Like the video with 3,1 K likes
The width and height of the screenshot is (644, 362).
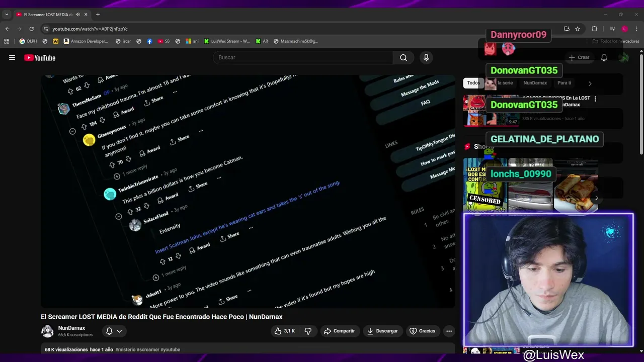click(x=284, y=331)
